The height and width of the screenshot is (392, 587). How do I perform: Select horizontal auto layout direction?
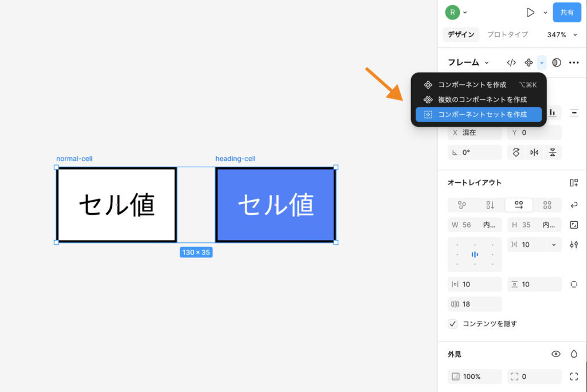(519, 205)
